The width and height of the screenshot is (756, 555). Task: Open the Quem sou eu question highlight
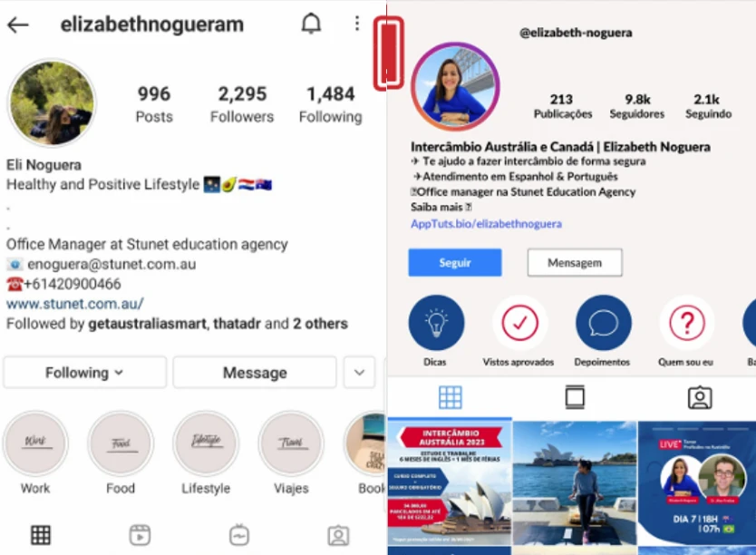pos(687,322)
